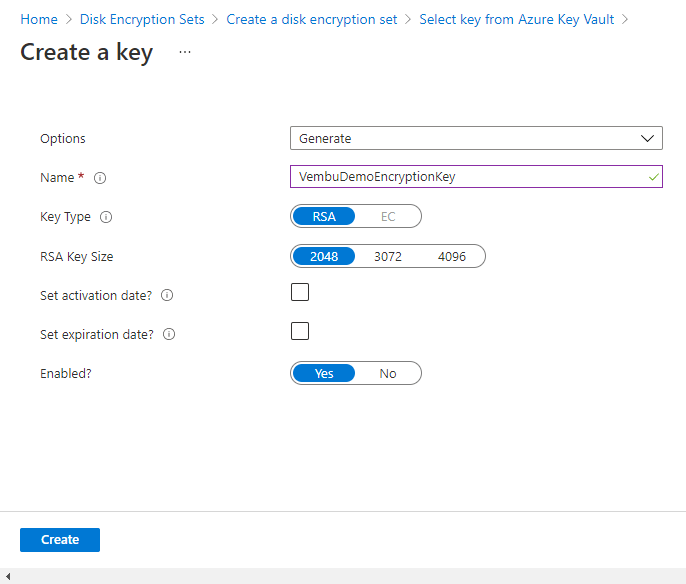The height and width of the screenshot is (584, 686).
Task: Choose the 3072 RSA key size
Action: (388, 257)
